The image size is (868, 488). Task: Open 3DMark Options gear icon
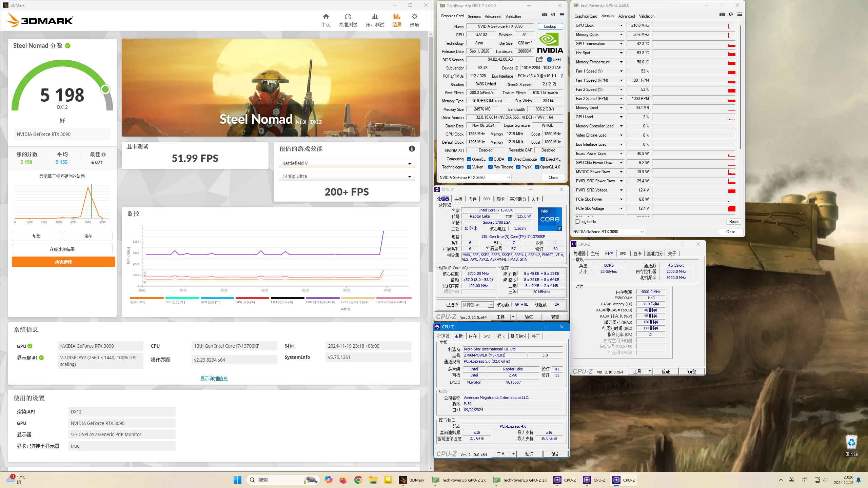(414, 17)
